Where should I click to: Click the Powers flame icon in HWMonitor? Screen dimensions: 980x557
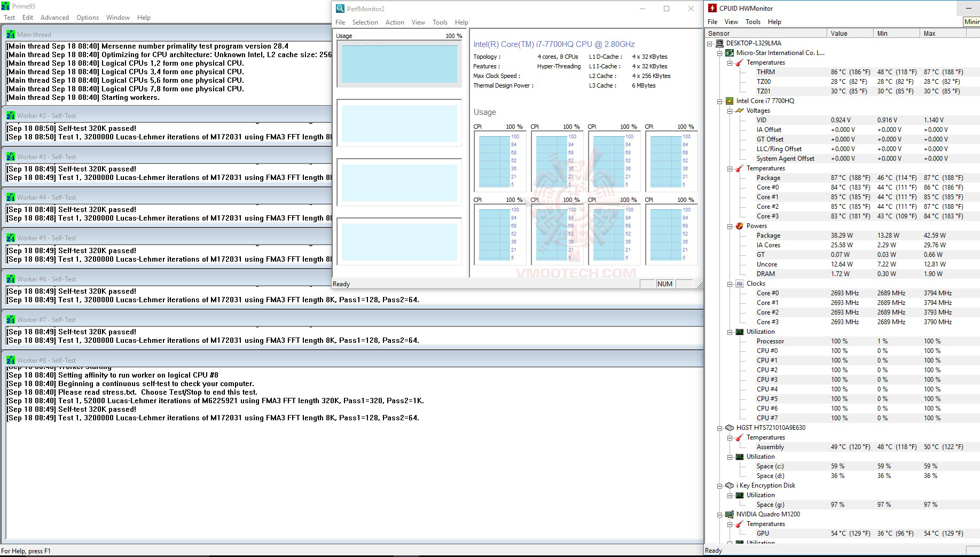[740, 226]
